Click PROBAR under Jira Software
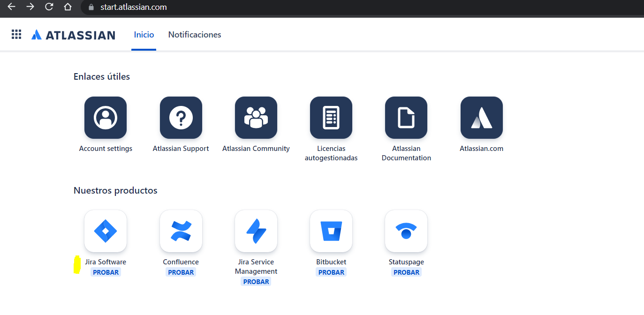This screenshot has width=644, height=315. 106,272
